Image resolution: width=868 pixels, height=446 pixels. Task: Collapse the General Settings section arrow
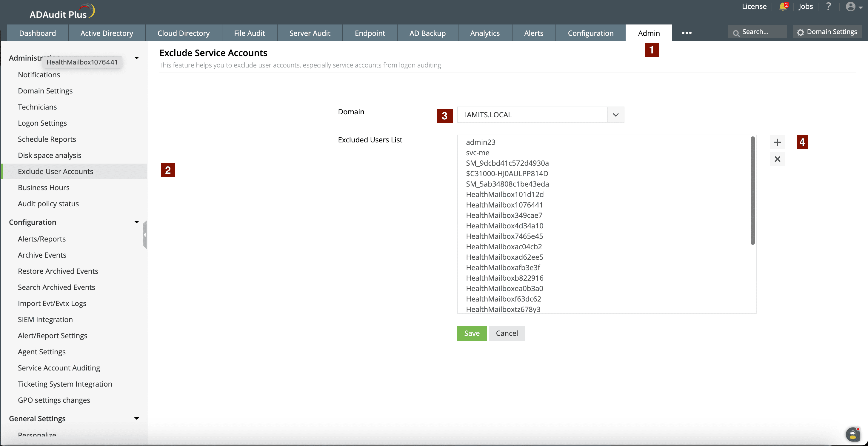pos(136,418)
